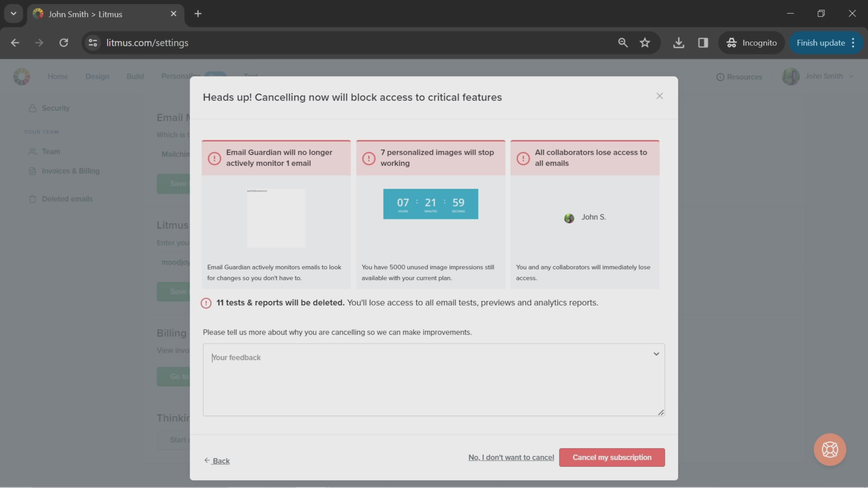Click the Litmus logo
The image size is (868, 488).
pyautogui.click(x=21, y=76)
